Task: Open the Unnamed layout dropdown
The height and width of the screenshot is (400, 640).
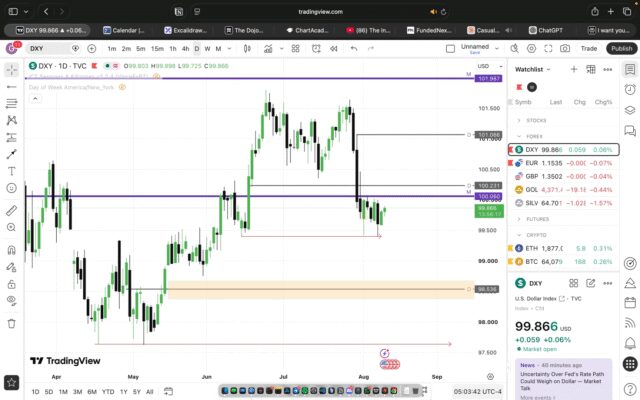Action: tap(497, 48)
